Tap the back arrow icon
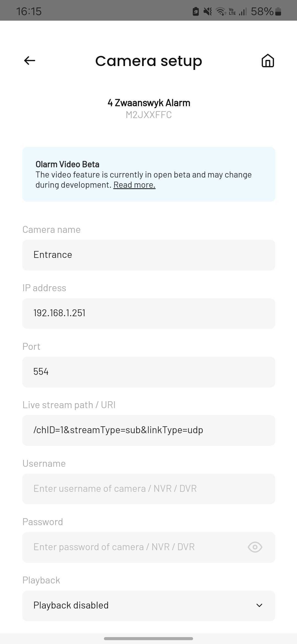 [30, 61]
